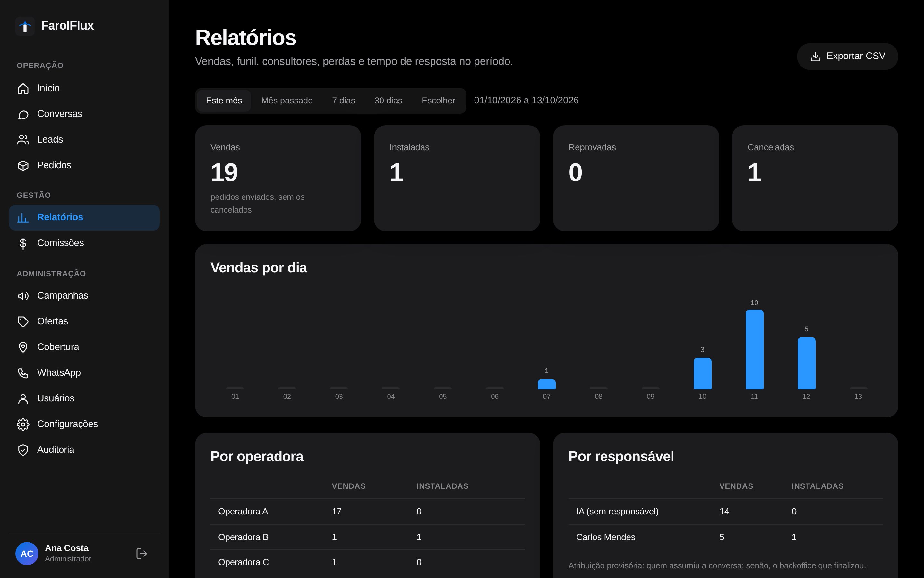Click the Ana Costa user name
Viewport: 924px width, 578px height.
click(x=67, y=548)
